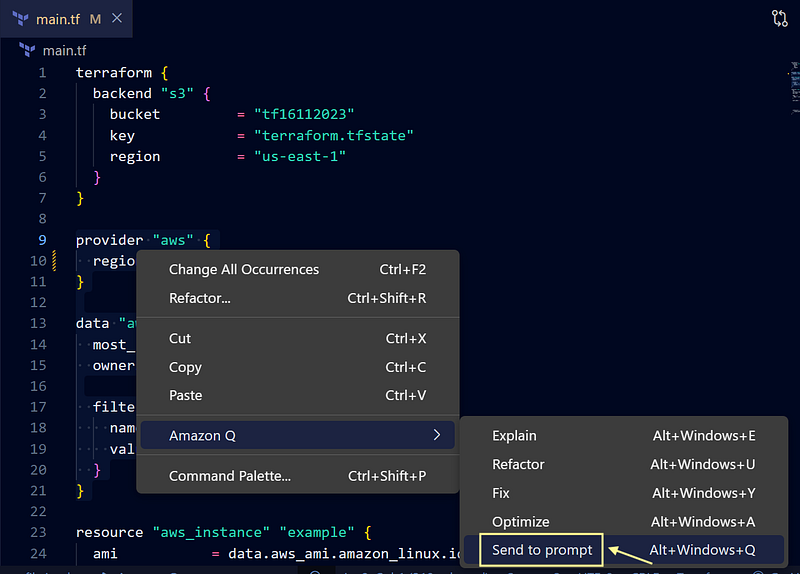Click the terraform keyword on line 1

pos(114,73)
